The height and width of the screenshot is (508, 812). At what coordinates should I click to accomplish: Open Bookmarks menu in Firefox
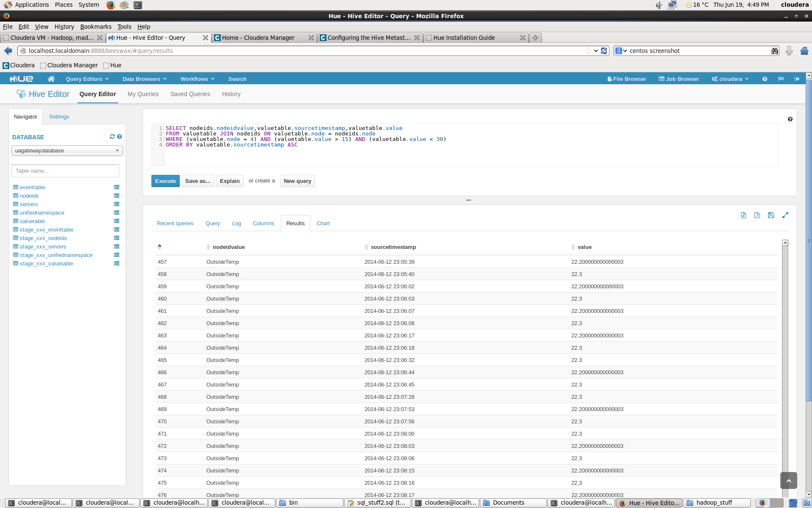[96, 27]
